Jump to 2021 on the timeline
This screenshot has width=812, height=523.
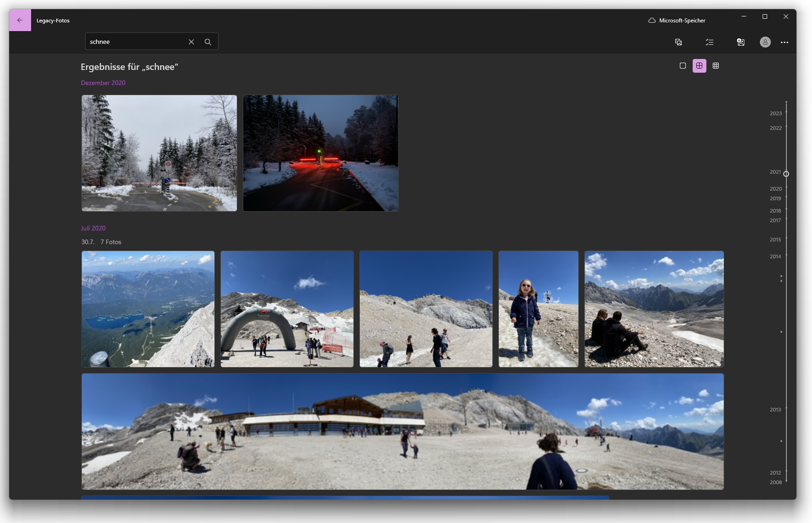(775, 172)
